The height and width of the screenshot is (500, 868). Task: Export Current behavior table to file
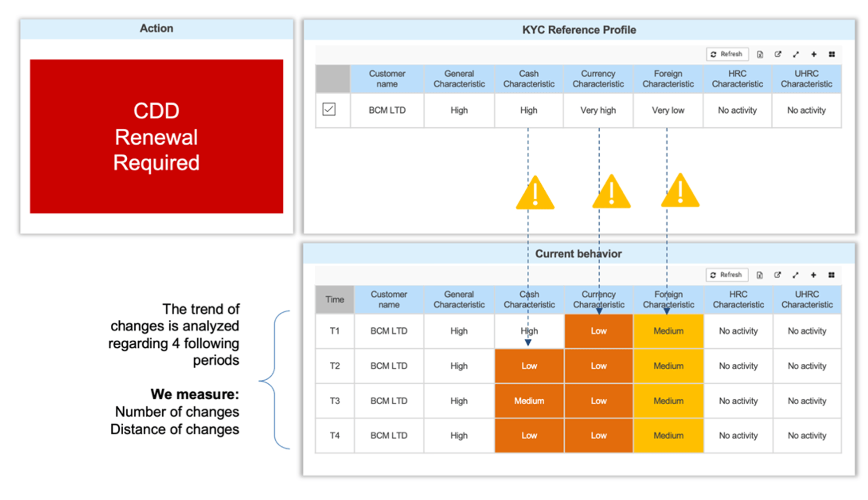(759, 275)
